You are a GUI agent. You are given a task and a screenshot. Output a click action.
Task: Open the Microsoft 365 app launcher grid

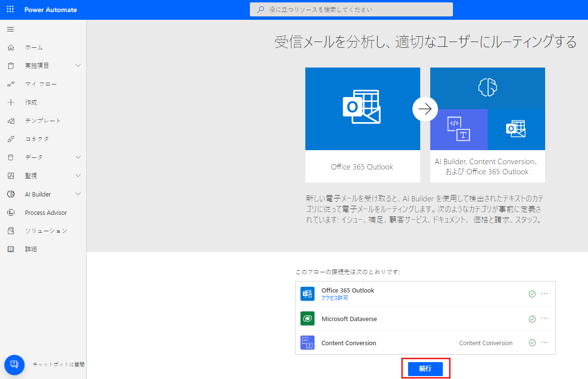click(10, 9)
